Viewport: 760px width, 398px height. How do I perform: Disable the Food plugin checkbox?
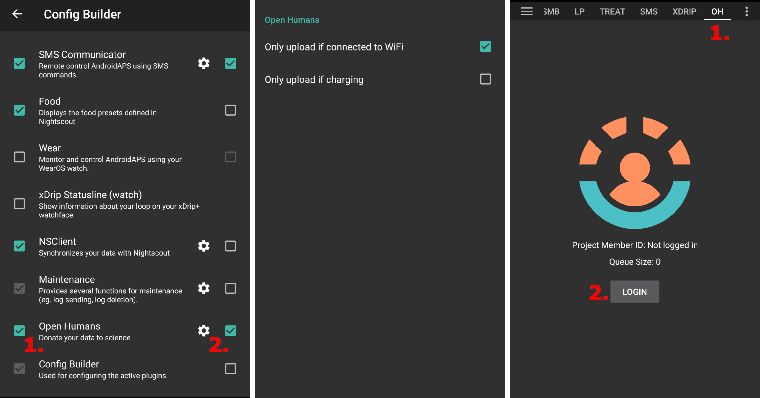click(x=19, y=110)
